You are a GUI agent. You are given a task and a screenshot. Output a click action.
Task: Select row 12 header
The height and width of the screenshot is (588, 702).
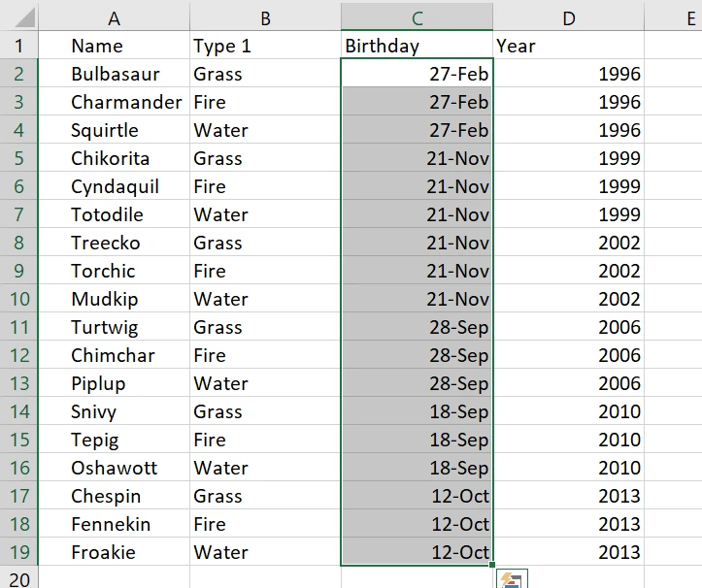click(x=18, y=355)
